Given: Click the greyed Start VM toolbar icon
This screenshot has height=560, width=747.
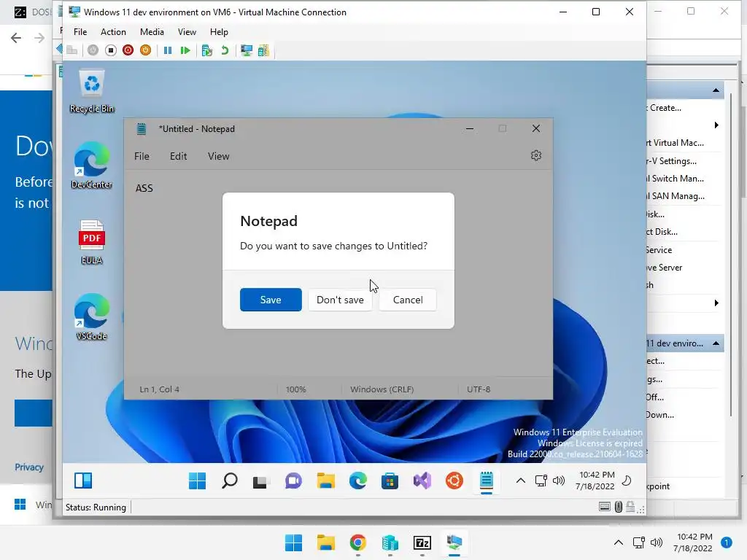Looking at the screenshot, I should [x=93, y=50].
